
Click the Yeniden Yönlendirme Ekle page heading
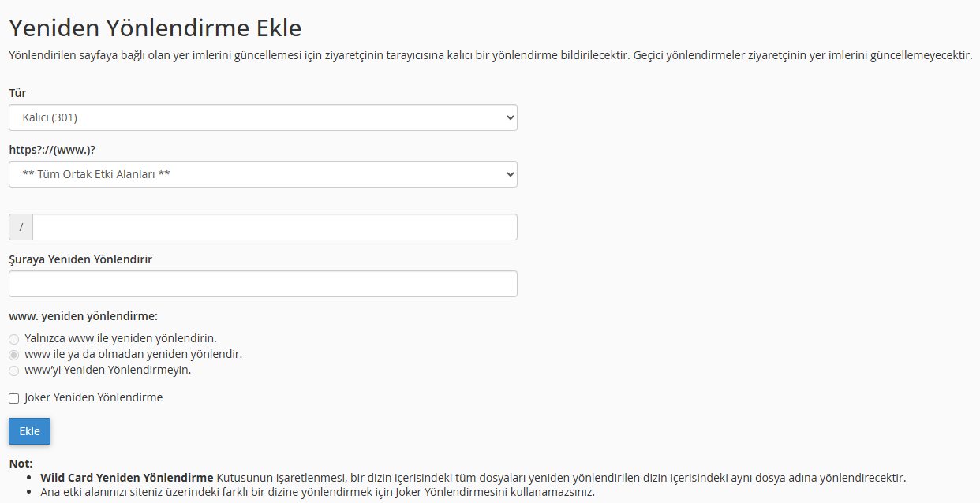[x=155, y=29]
